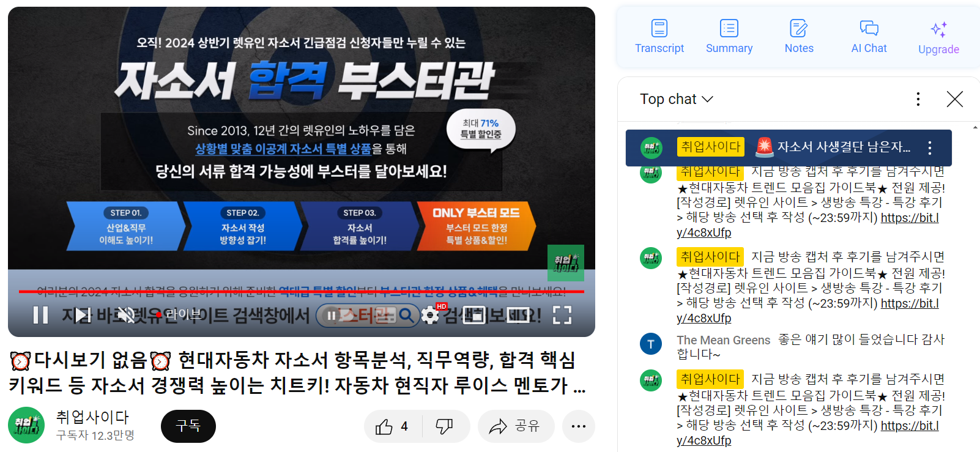
Task: Subscribe with the 구독 button
Action: [188, 426]
